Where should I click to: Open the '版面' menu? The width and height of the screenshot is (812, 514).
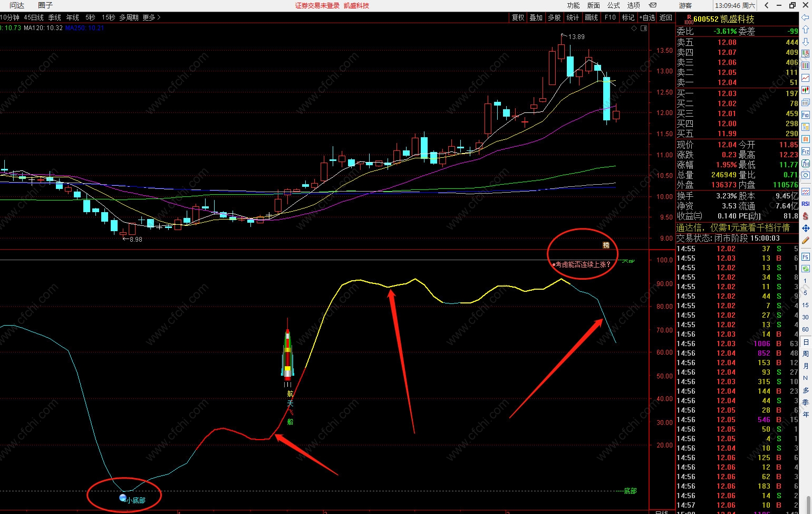tap(593, 5)
